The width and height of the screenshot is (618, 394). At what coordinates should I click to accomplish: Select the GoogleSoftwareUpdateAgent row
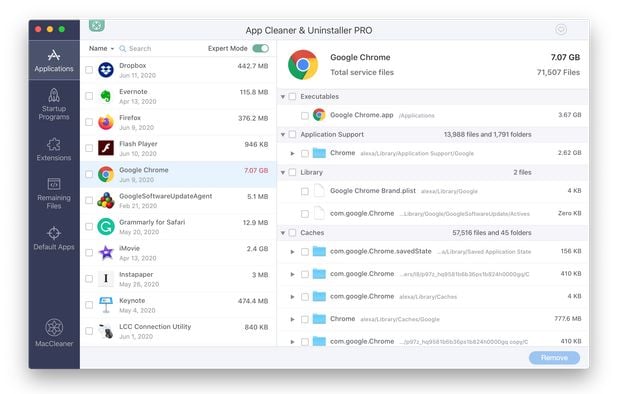pyautogui.click(x=178, y=201)
